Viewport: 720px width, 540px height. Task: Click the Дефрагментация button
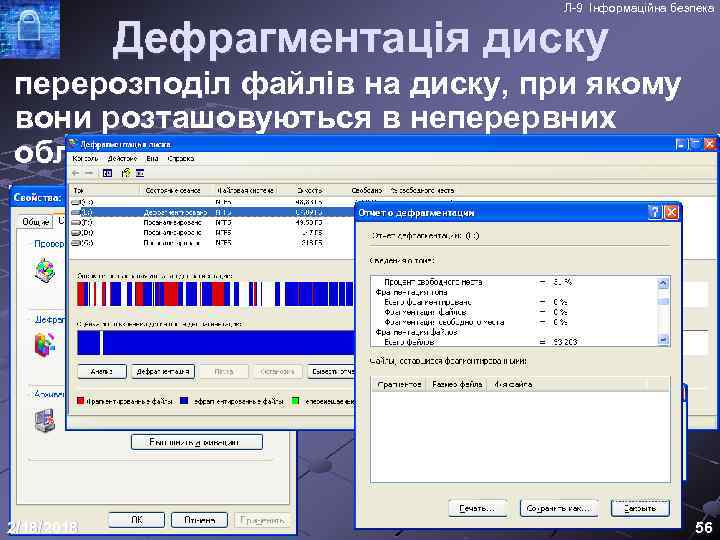coord(163,371)
